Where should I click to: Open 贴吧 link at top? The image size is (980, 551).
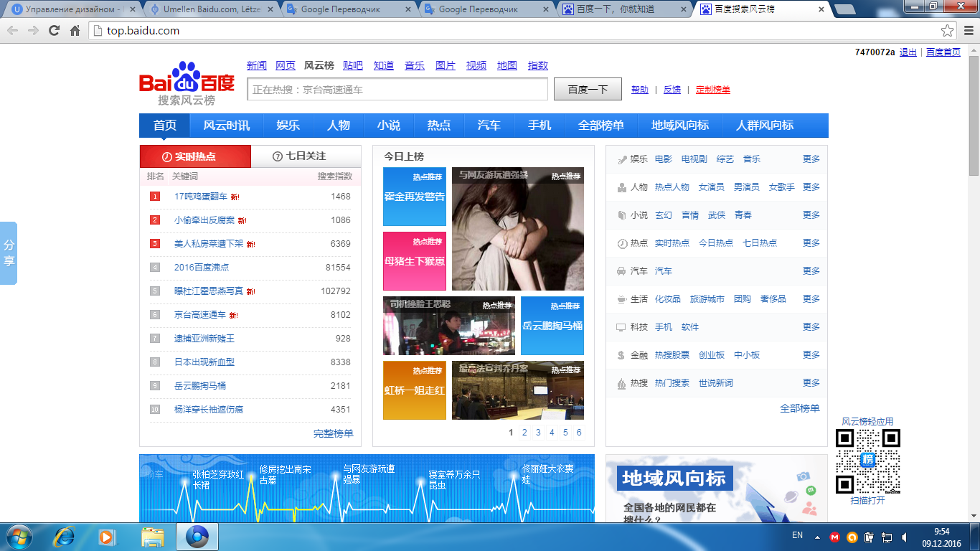point(353,65)
